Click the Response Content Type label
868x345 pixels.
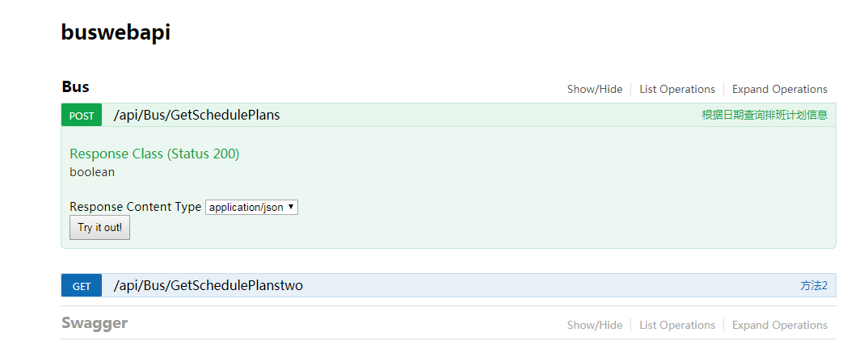135,207
